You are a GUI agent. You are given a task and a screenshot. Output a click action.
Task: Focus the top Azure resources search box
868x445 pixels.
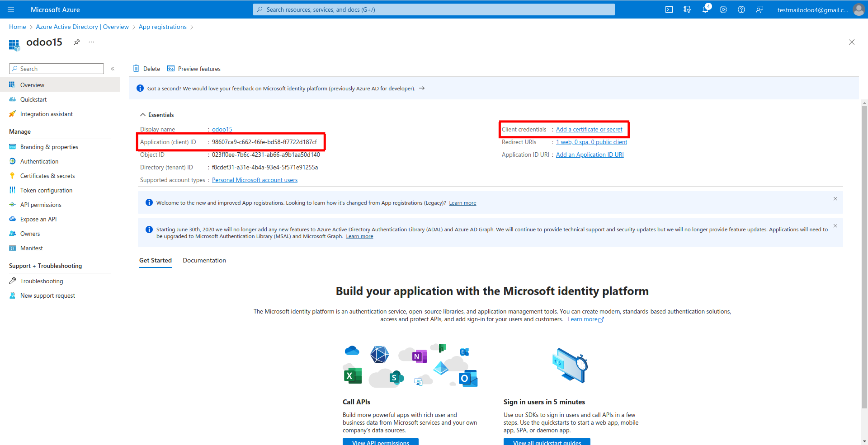click(434, 9)
